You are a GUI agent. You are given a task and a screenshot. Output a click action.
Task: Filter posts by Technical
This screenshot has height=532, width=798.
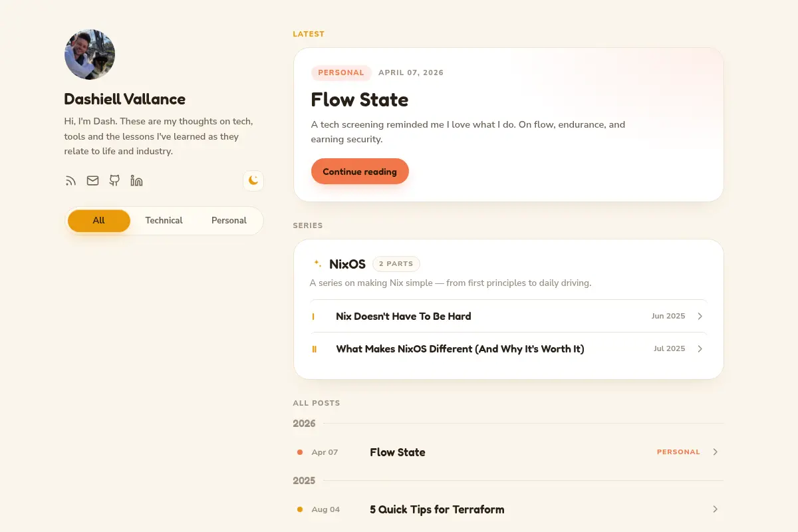[x=164, y=221]
